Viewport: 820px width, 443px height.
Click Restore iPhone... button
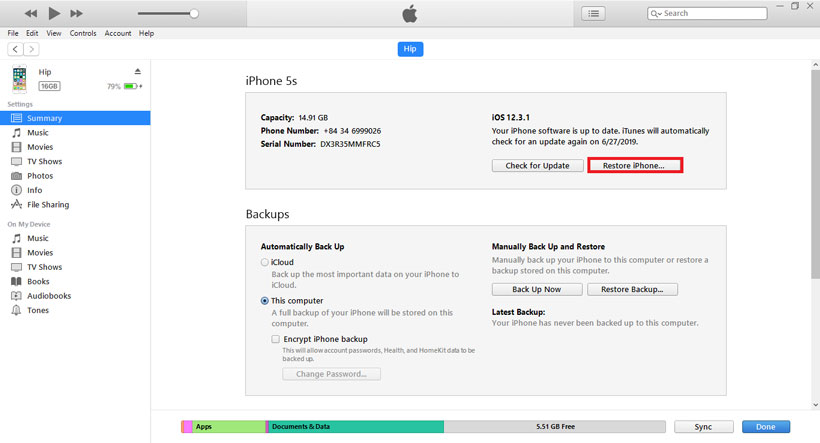click(634, 166)
